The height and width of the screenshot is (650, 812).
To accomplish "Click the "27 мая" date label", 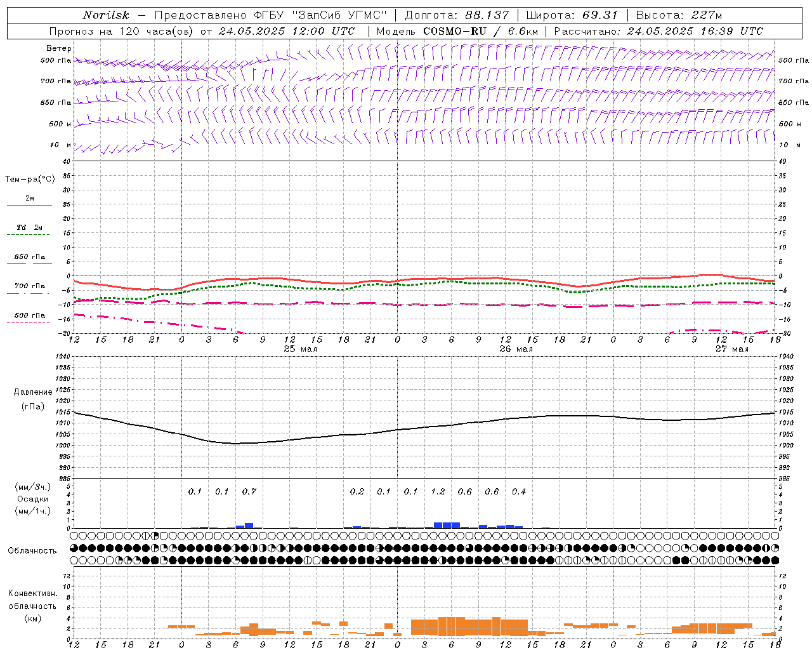I will pos(732,349).
